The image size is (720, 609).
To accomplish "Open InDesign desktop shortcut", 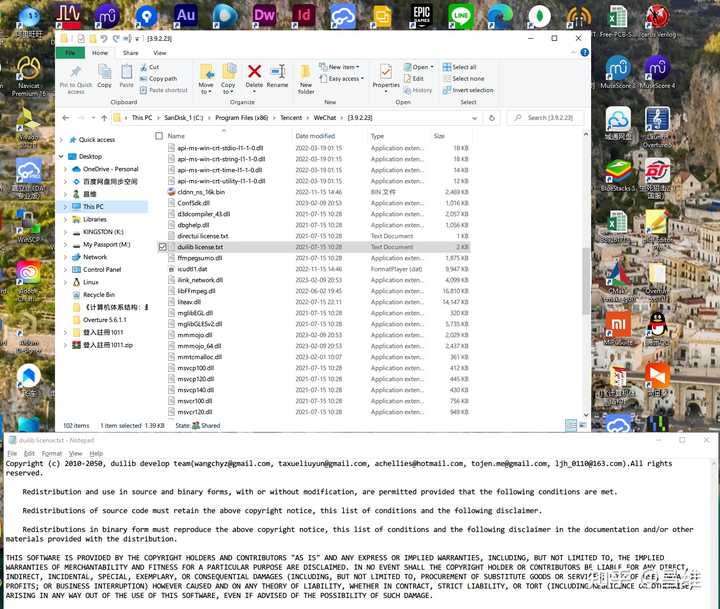I will pos(304,16).
